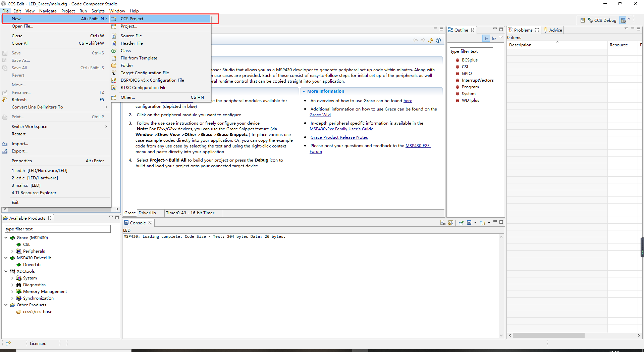644x352 pixels.
Task: Click Import... in the File menu
Action: pyautogui.click(x=56, y=144)
